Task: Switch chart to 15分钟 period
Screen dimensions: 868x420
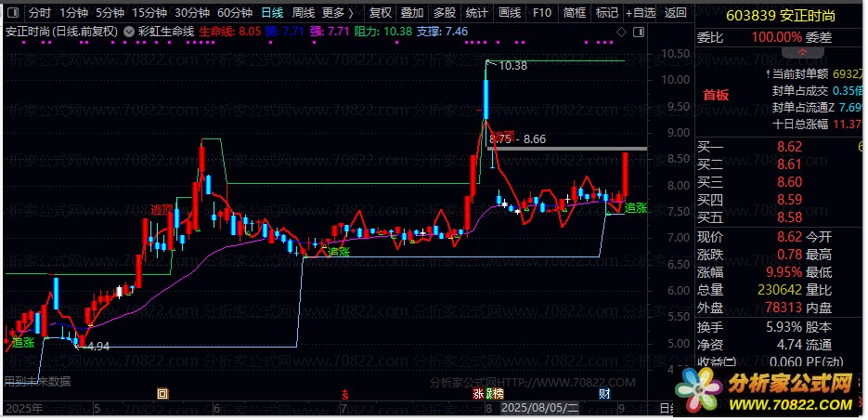Action: pos(149,13)
